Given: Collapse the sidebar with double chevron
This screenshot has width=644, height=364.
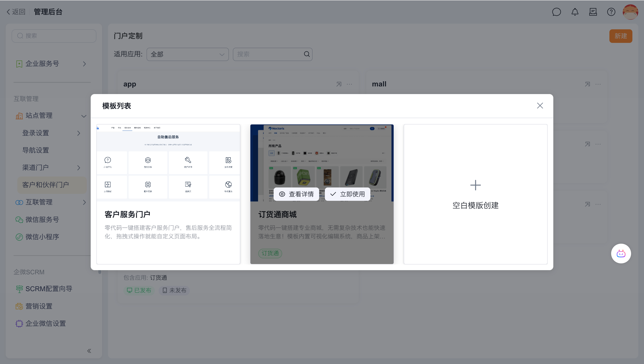Looking at the screenshot, I should pos(89,351).
